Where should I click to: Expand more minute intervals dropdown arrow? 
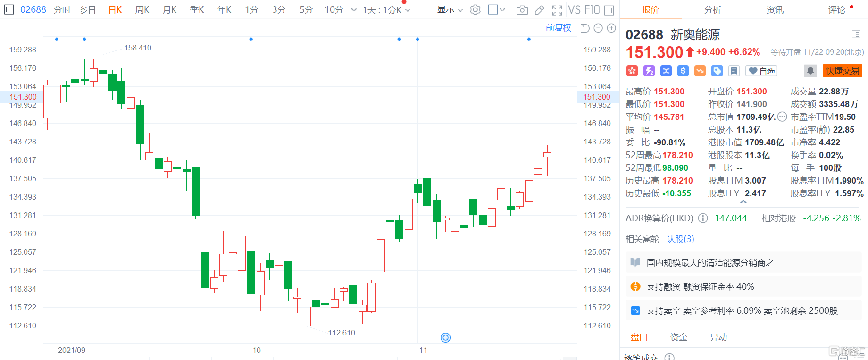[x=354, y=10]
